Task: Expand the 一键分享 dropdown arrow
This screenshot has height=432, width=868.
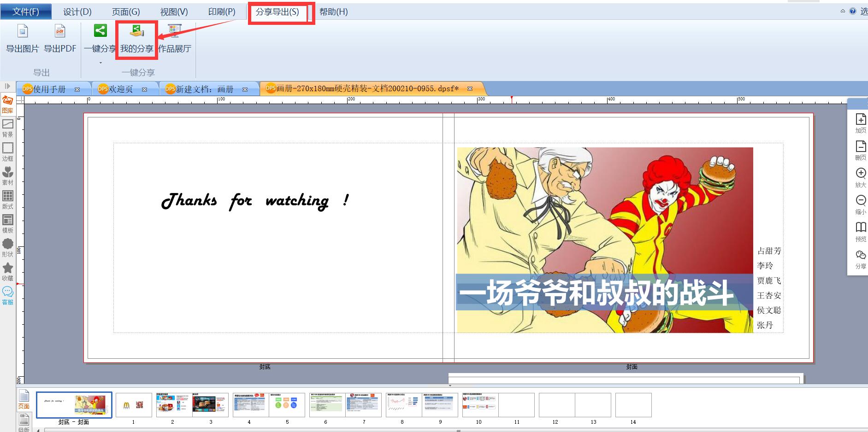Action: tap(100, 63)
